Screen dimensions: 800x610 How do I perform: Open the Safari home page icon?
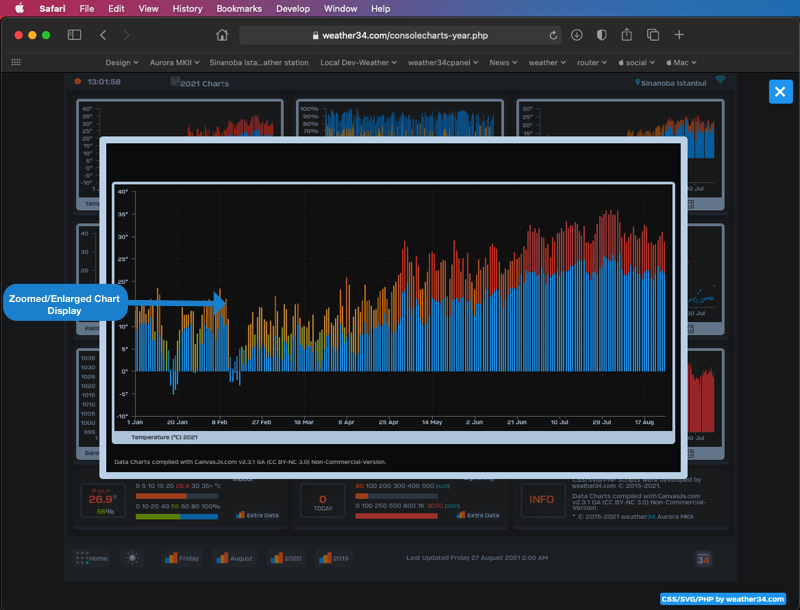(222, 35)
